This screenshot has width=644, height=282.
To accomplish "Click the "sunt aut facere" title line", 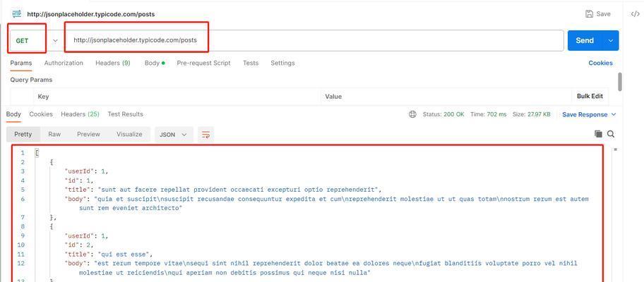I will click(x=223, y=190).
